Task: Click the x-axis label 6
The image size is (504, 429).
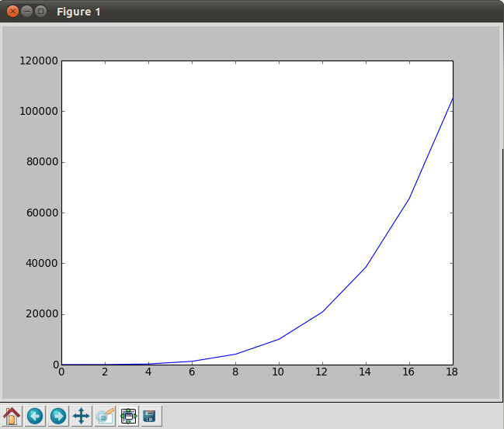Action: pos(192,372)
